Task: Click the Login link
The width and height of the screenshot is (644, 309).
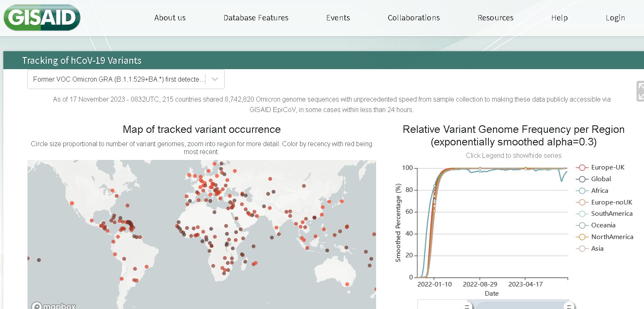Action: (615, 18)
